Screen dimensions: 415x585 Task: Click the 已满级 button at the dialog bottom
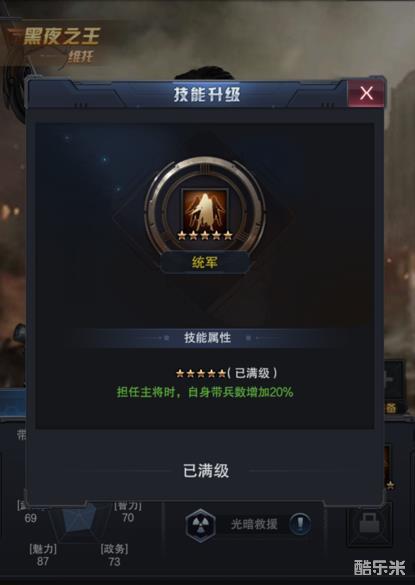206,471
